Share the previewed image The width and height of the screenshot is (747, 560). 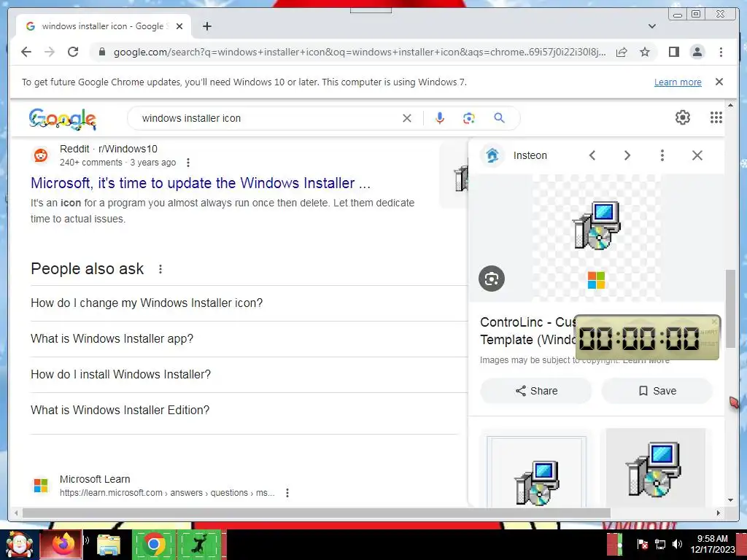536,391
